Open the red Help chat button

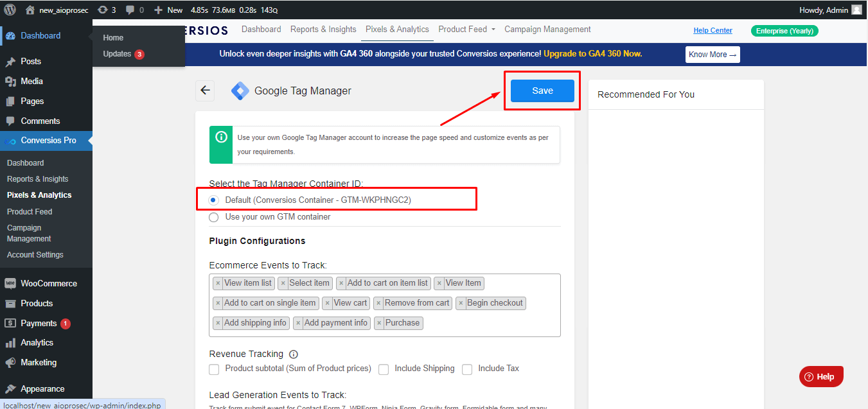click(x=821, y=377)
